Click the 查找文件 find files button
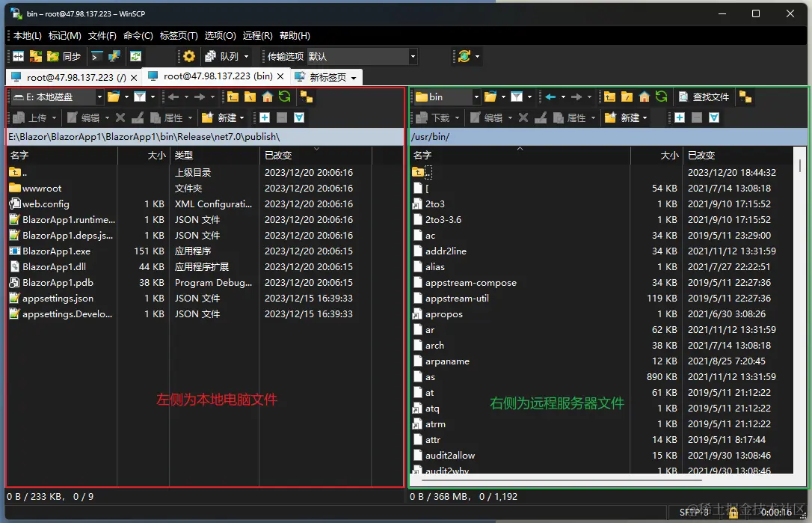 coord(704,97)
